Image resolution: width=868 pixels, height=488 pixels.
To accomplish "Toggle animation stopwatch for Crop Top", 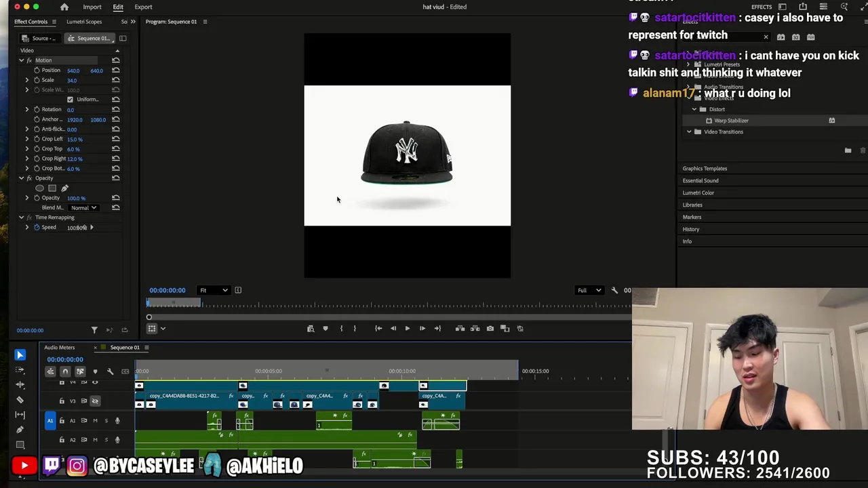I will point(37,148).
